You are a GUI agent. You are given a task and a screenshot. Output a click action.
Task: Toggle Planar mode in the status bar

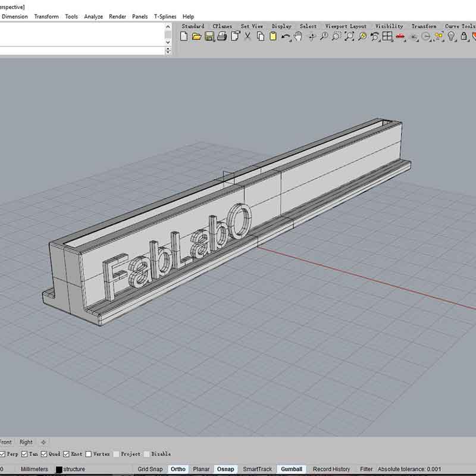[x=201, y=469]
